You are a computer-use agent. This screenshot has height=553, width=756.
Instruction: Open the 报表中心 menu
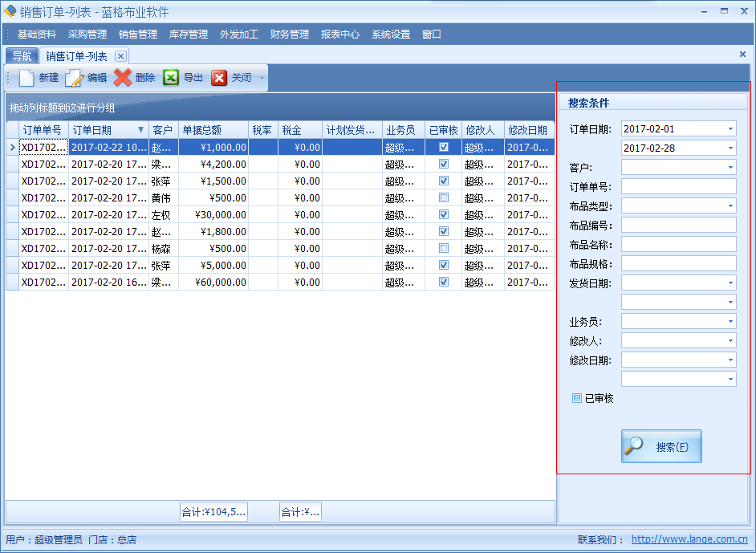point(340,35)
